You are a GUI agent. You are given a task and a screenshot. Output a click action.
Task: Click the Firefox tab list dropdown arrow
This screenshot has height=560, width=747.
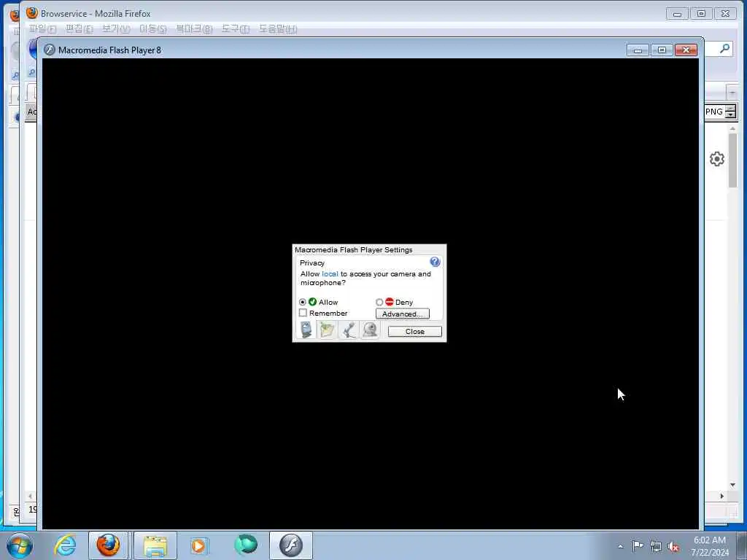(x=732, y=91)
